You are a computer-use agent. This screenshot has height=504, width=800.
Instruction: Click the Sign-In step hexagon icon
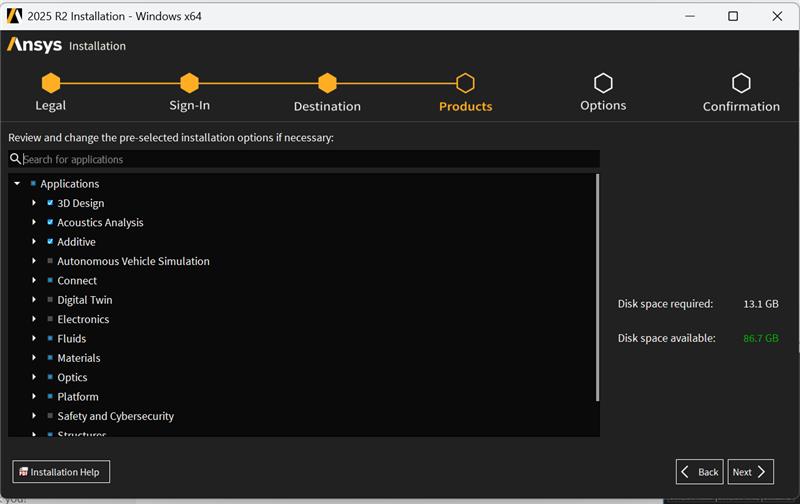click(x=189, y=83)
